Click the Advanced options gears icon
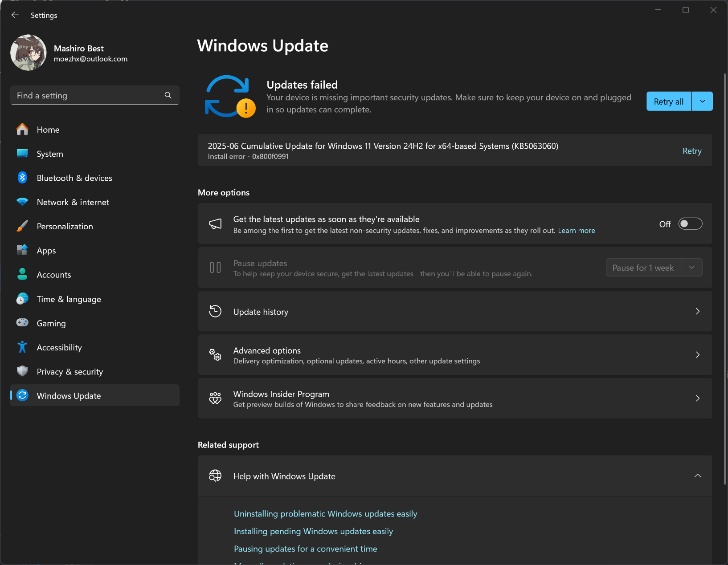The height and width of the screenshot is (565, 728). pyautogui.click(x=215, y=354)
